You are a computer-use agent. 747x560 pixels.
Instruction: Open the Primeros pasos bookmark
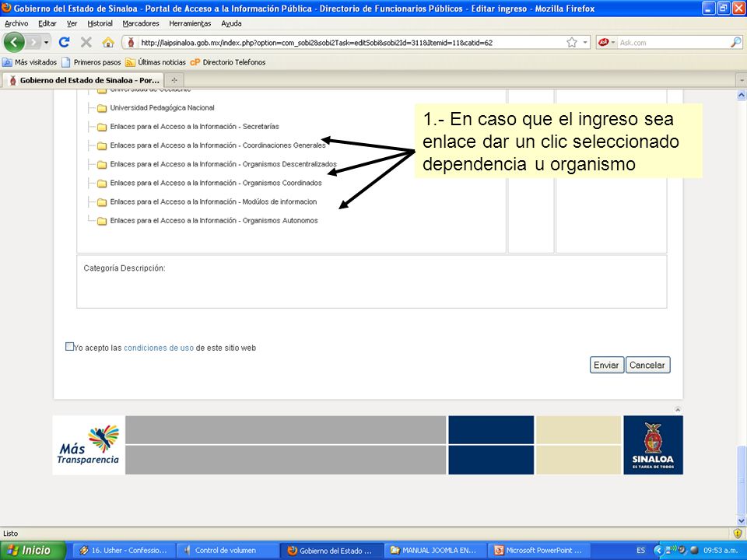(x=91, y=62)
